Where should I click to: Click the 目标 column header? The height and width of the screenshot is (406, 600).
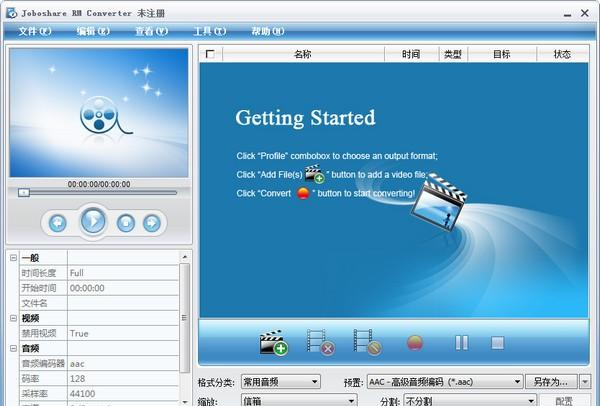coord(502,54)
